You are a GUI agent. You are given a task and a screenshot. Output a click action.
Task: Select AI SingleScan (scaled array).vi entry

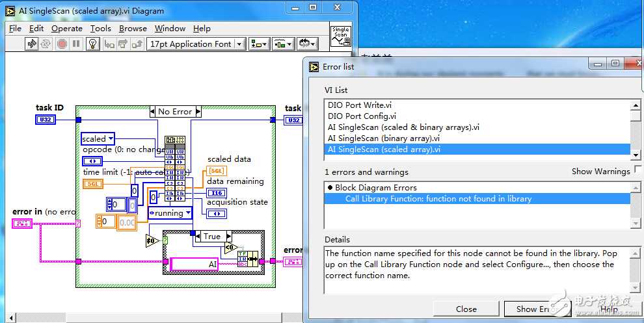click(477, 149)
